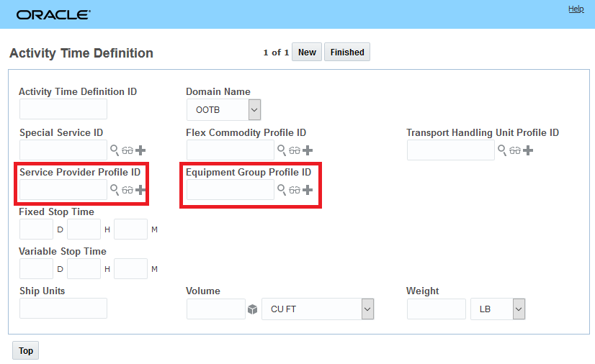View Equipment Group Profile via glasses icon
595x364 pixels.
(x=295, y=190)
